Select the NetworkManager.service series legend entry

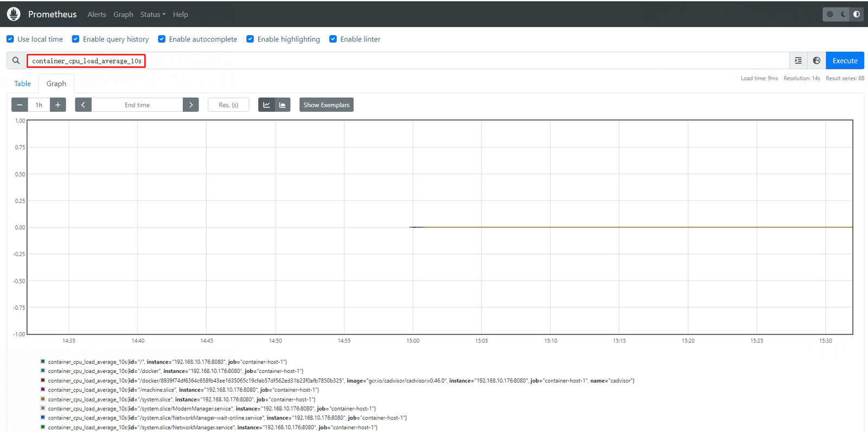point(213,428)
